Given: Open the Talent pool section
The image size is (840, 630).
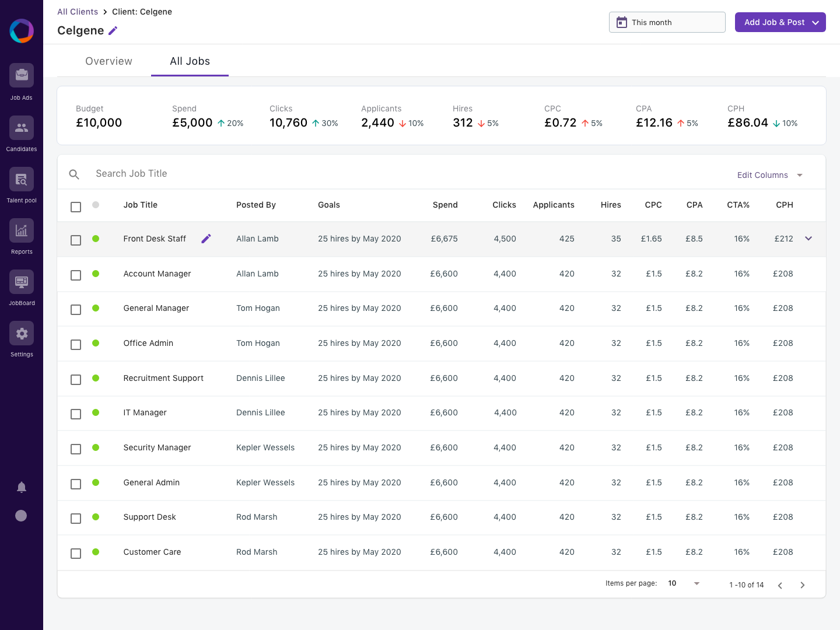Looking at the screenshot, I should 22,179.
